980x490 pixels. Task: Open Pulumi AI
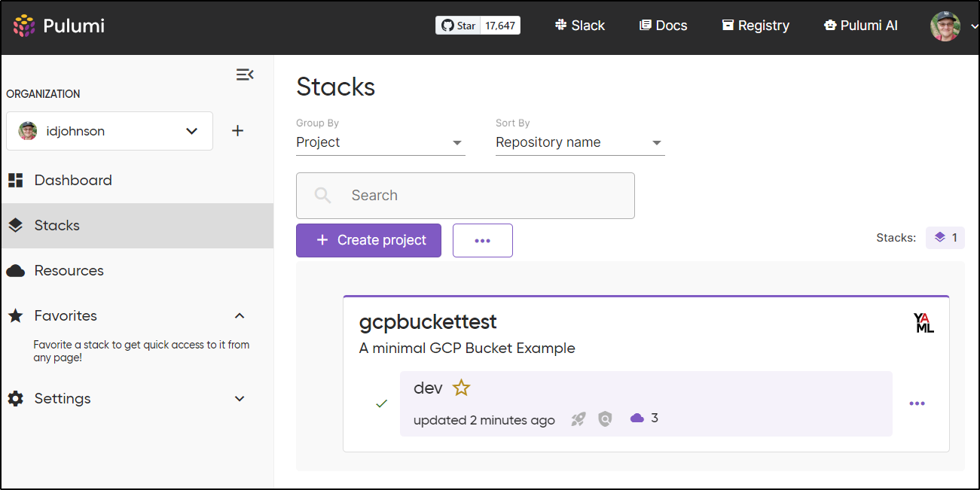[x=861, y=26]
